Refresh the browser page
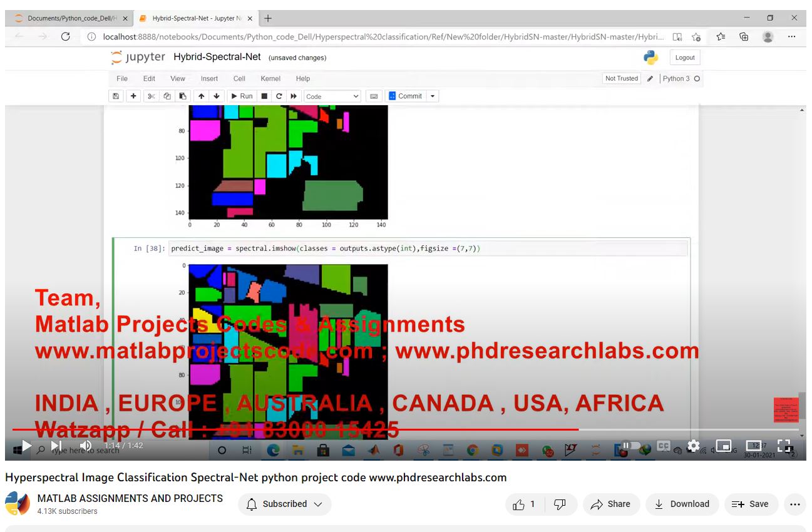The image size is (812, 532). pyautogui.click(x=66, y=37)
